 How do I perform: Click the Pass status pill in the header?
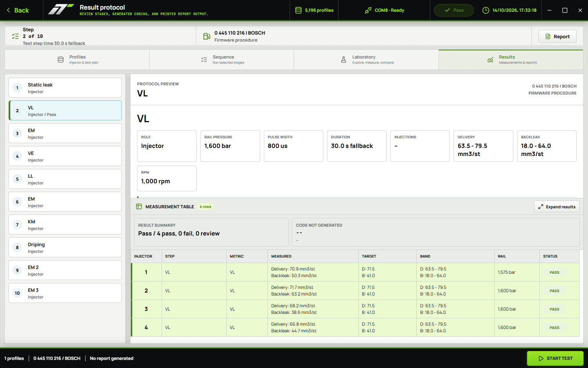pyautogui.click(x=454, y=10)
